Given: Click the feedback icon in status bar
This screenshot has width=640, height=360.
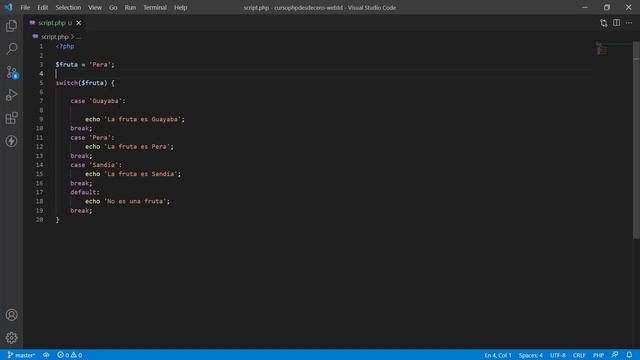Looking at the screenshot, I should (615, 355).
